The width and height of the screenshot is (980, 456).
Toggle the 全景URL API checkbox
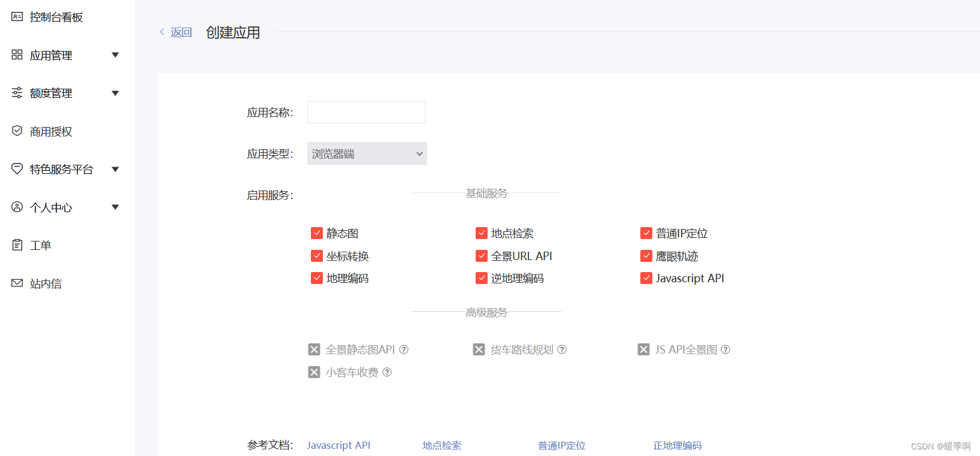482,256
